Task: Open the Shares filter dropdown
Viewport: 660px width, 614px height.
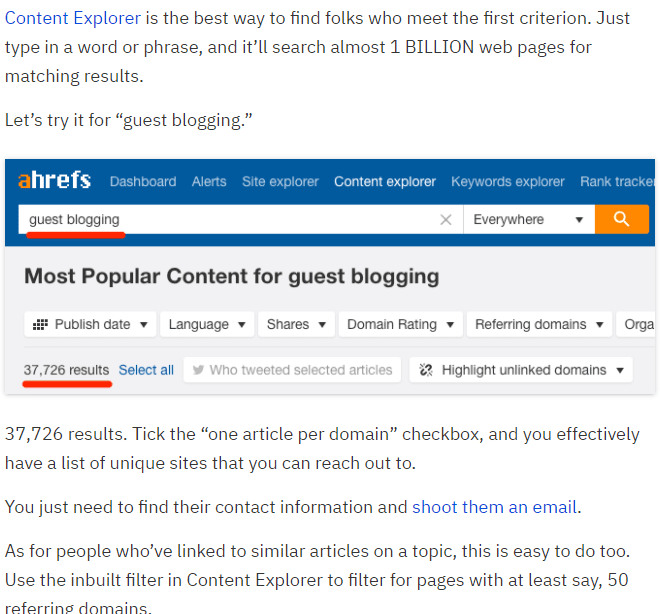Action: (x=296, y=325)
